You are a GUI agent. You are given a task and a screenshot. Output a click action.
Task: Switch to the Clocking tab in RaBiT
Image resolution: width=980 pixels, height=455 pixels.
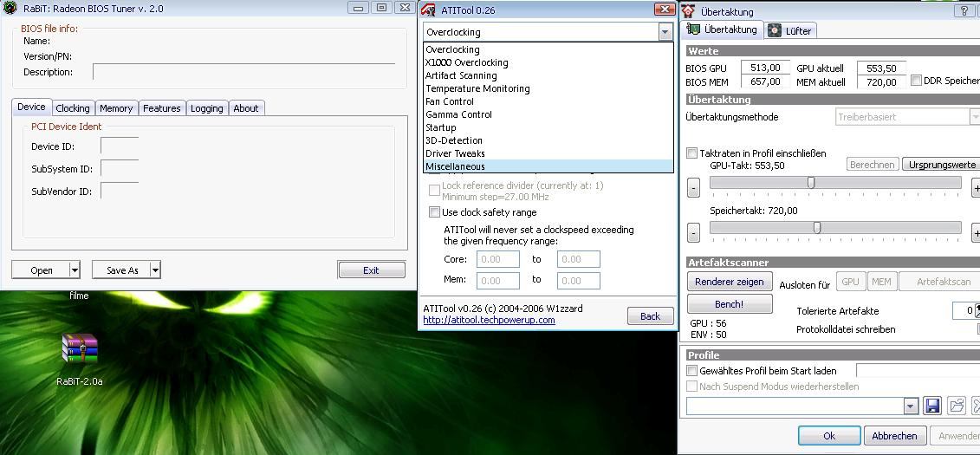[x=73, y=108]
